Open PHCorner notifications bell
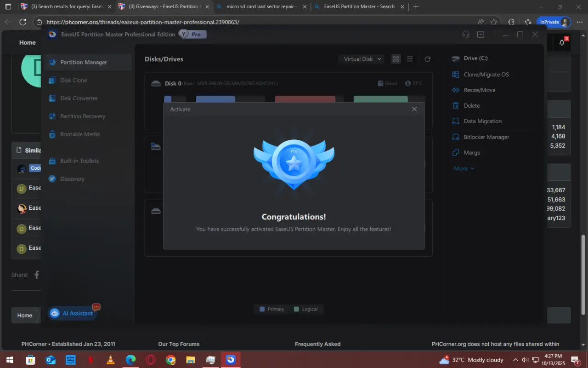 (562, 42)
